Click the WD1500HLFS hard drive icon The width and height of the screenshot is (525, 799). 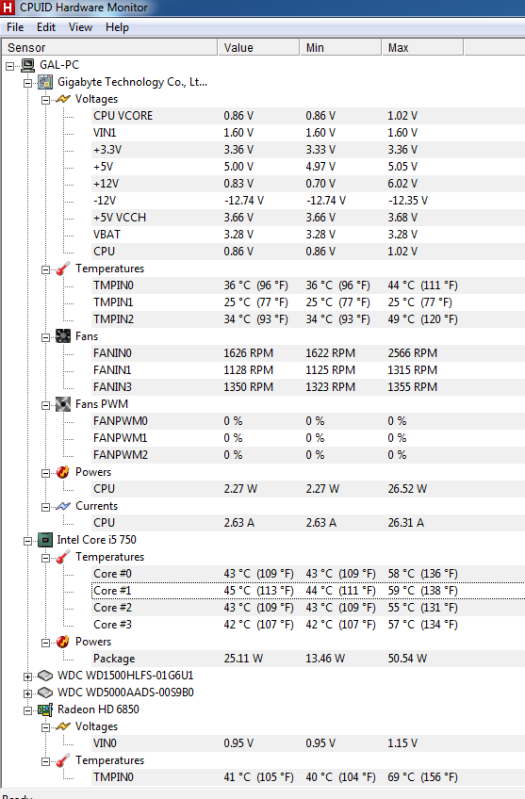pos(45,676)
